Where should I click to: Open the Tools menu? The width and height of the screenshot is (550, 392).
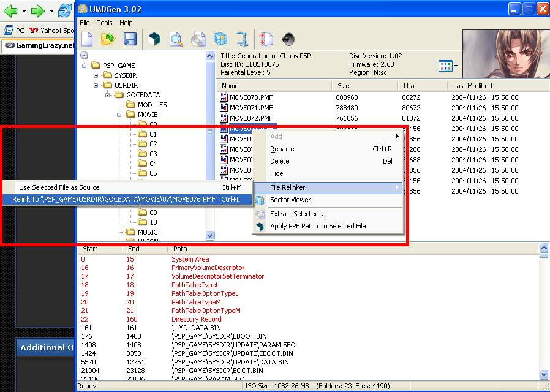pyautogui.click(x=105, y=23)
